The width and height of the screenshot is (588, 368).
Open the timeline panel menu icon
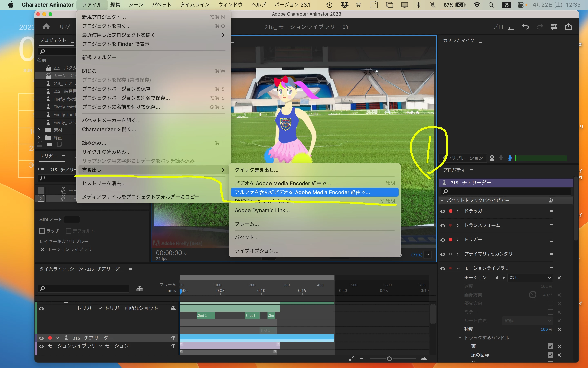tap(130, 269)
